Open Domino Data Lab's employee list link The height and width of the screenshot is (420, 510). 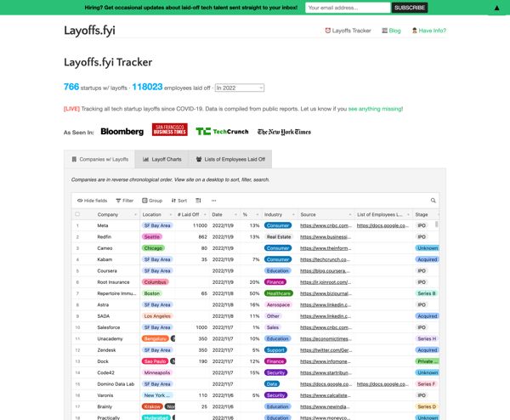382,384
